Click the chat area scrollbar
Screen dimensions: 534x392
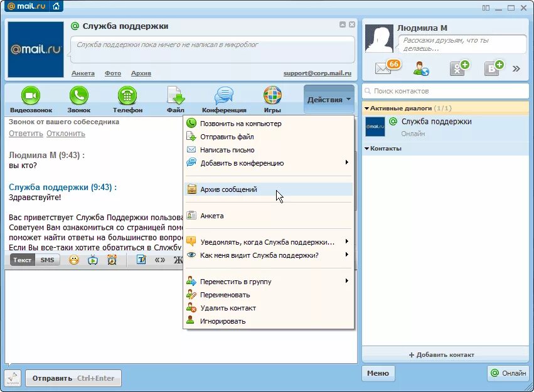click(355, 181)
